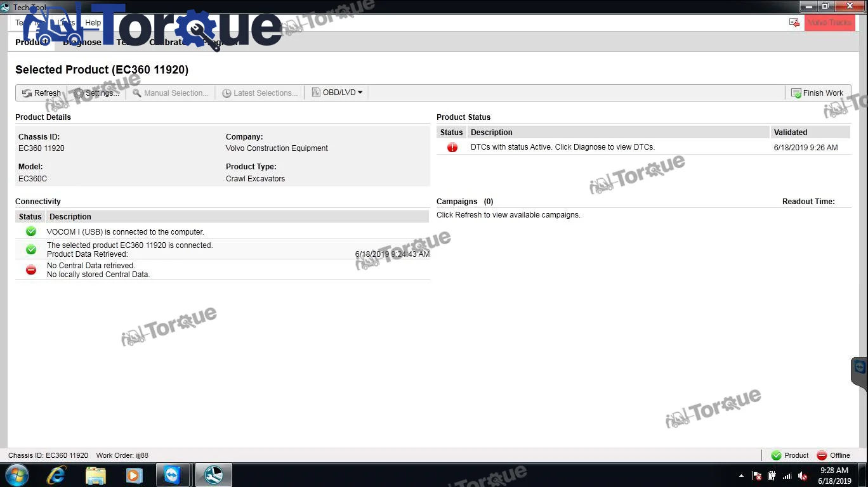Click the Tech Tool taskbar button
Viewport: 868px width, 487px height.
tap(213, 475)
